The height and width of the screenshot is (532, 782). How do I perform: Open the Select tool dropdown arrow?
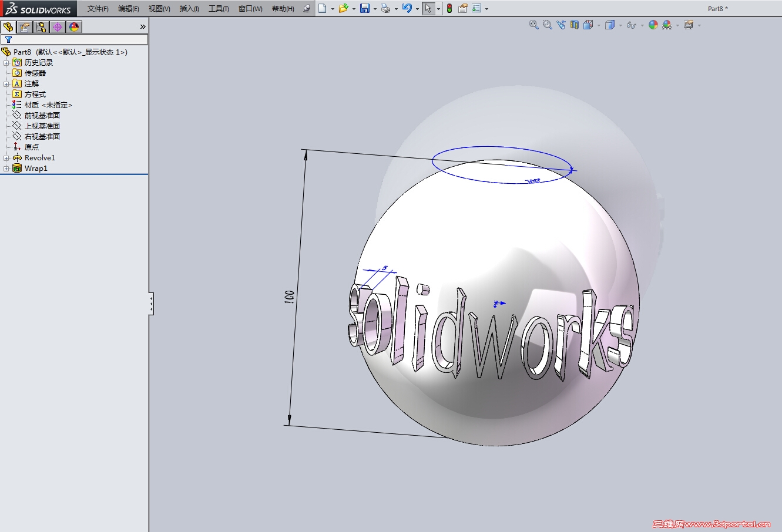[x=438, y=9]
